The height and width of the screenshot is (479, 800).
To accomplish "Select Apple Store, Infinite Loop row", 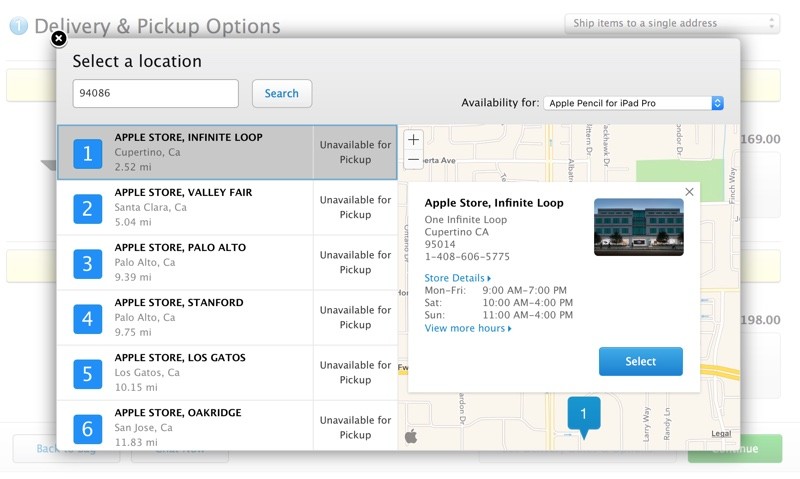I will 227,152.
